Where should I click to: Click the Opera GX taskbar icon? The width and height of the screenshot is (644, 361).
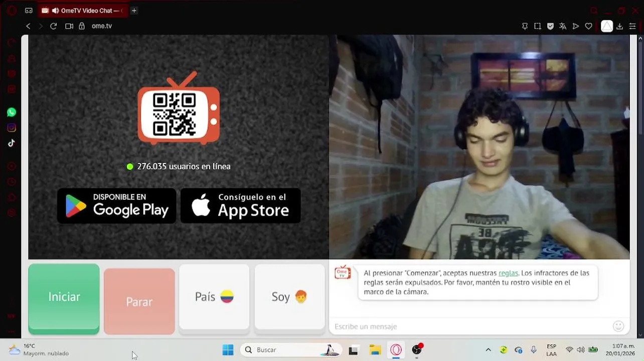[x=396, y=350]
